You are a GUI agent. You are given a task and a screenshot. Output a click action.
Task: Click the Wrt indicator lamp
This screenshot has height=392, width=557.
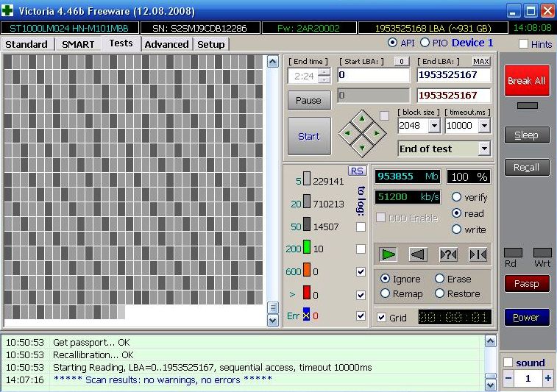(x=542, y=252)
